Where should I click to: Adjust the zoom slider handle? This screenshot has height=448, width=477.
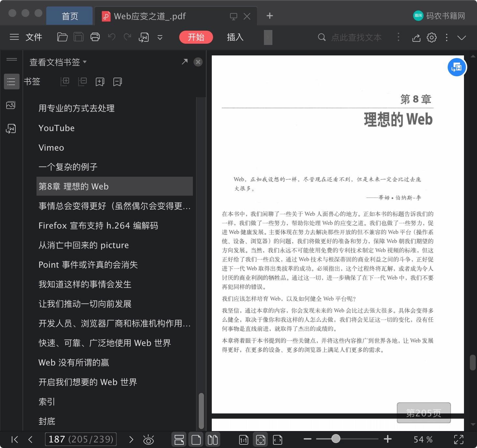pos(336,439)
